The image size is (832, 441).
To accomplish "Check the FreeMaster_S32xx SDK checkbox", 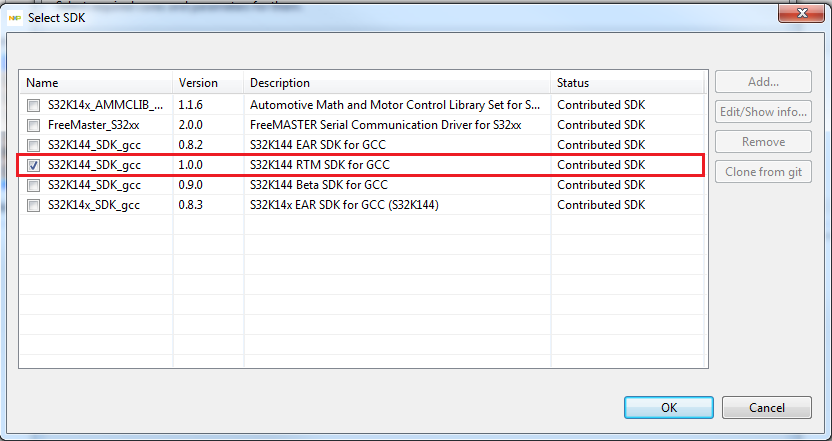I will coord(33,126).
